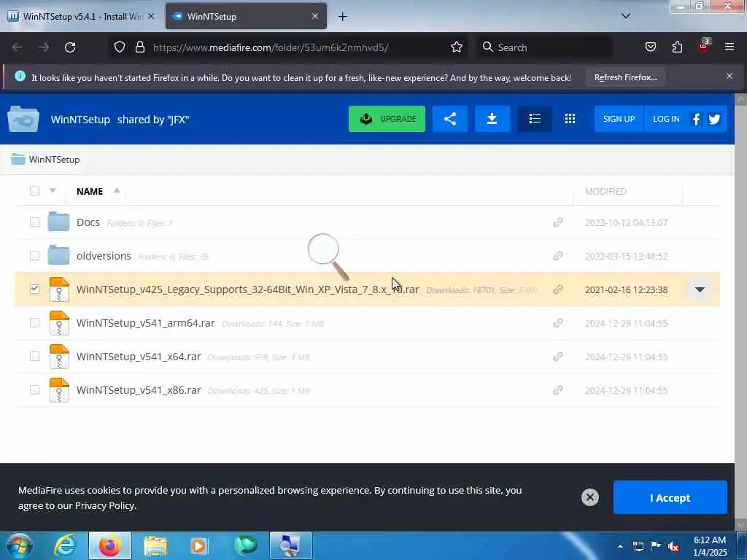747x560 pixels.
Task: Go back with the browser back arrow
Action: (x=18, y=47)
